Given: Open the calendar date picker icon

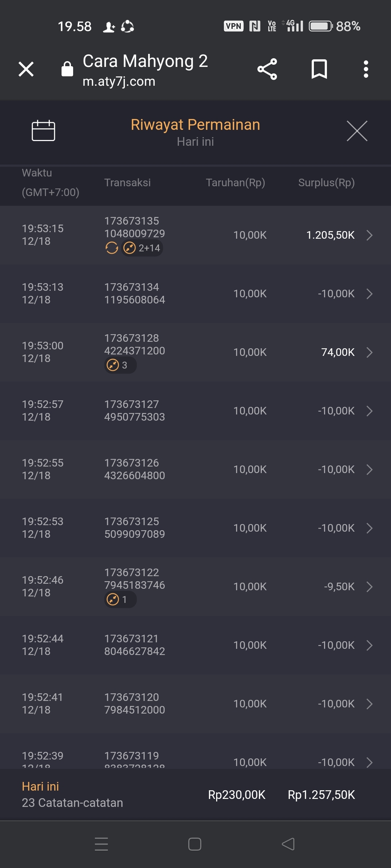Looking at the screenshot, I should [x=43, y=130].
